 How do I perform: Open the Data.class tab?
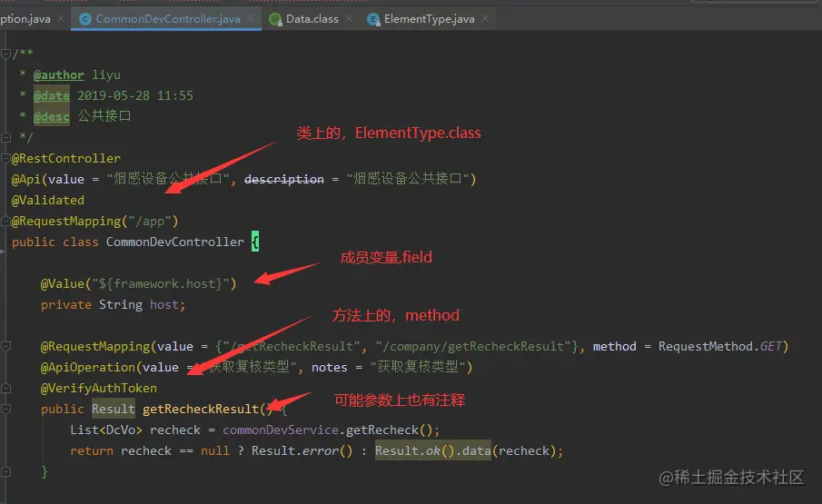[x=312, y=19]
